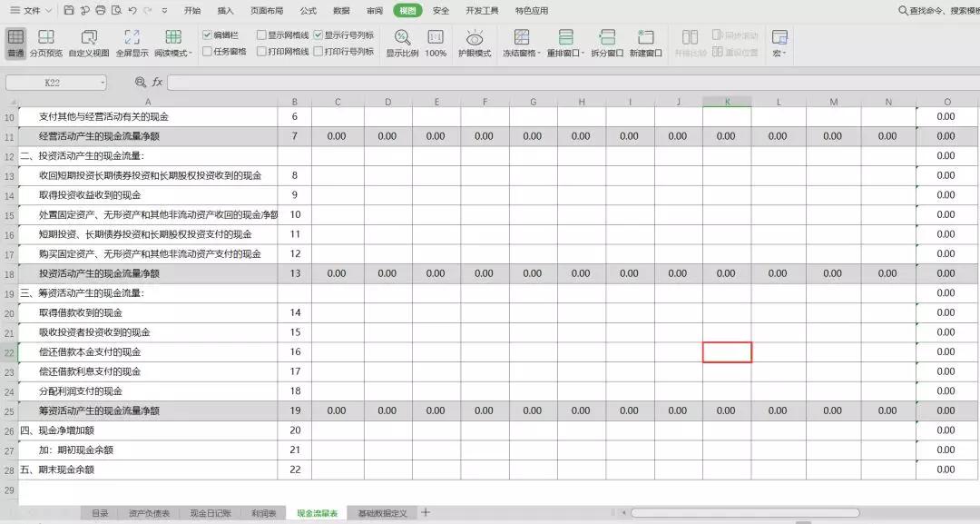This screenshot has height=524, width=980.
Task: Select cell 五、期末现金余额
Action: coord(148,470)
